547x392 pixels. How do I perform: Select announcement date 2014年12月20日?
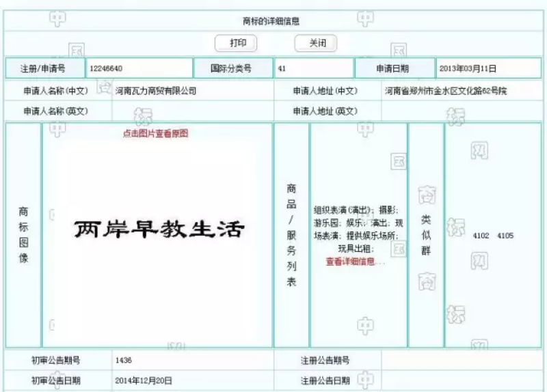pos(144,380)
